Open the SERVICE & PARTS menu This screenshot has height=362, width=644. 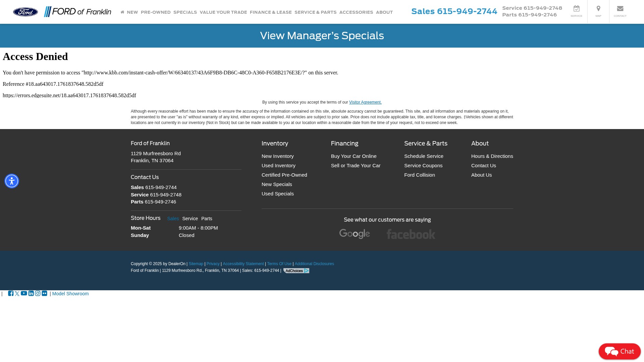(x=315, y=12)
